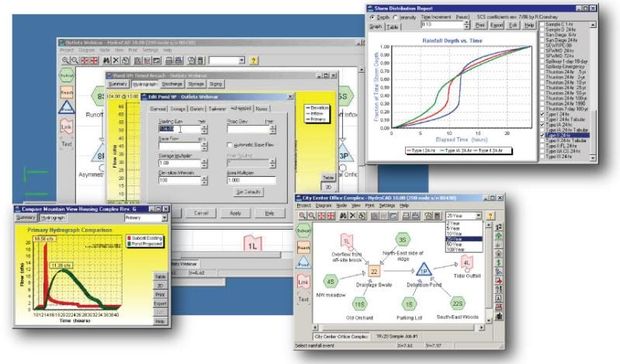This screenshot has height=364, width=620.
Task: Click yellow question mark help icon in City Center
Action: 491,216
